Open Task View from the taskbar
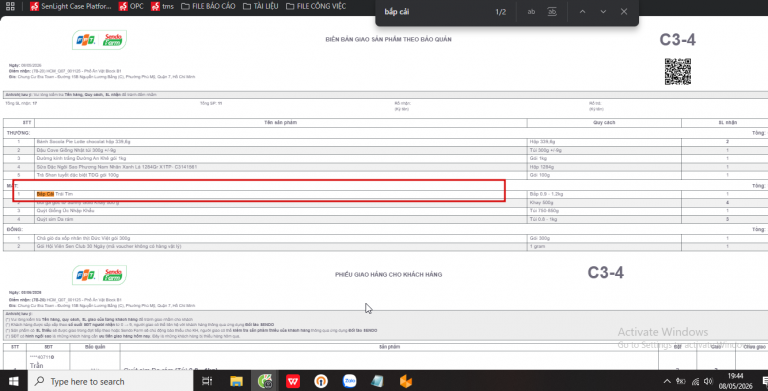The image size is (768, 391). [207, 381]
